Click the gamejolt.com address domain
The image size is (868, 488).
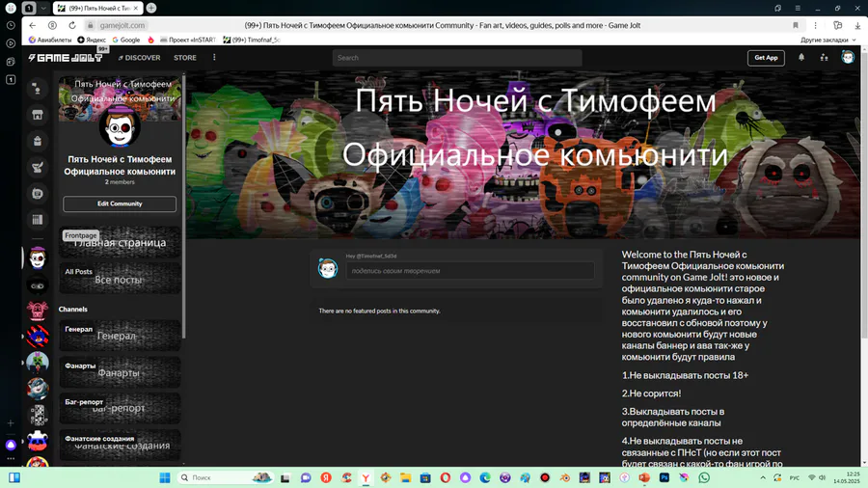(x=122, y=25)
